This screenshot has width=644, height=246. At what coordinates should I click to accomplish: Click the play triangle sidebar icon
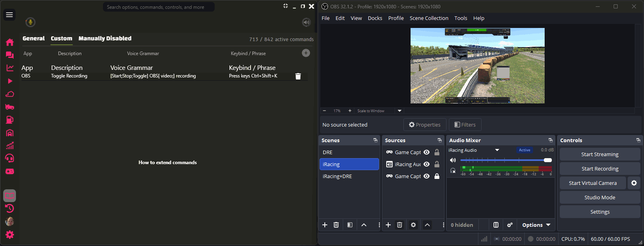coord(10,81)
